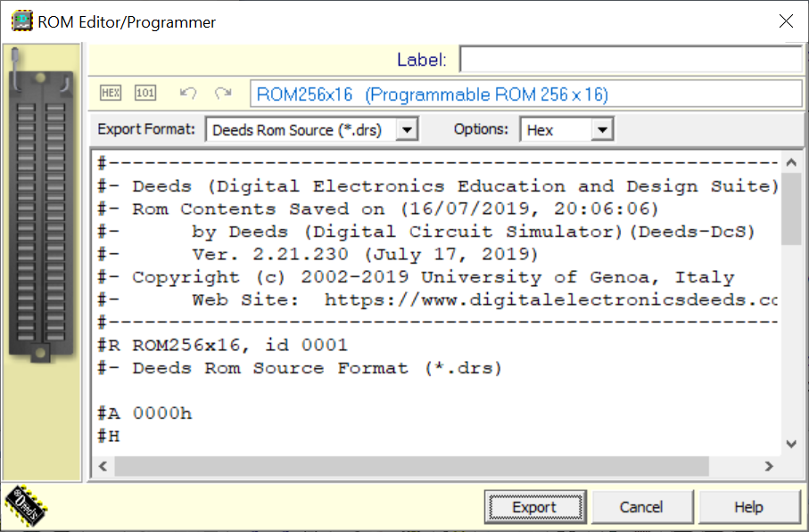The image size is (809, 532).
Task: Open the Help button
Action: point(748,507)
